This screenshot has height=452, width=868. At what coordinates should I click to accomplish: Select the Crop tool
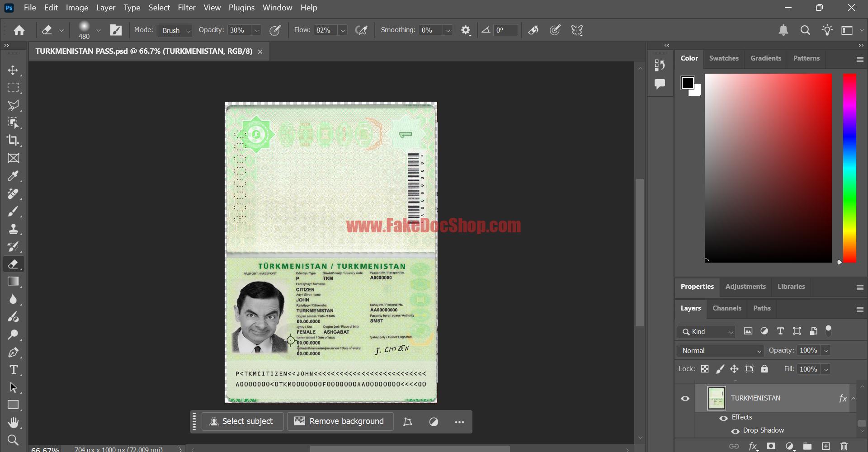(x=13, y=141)
